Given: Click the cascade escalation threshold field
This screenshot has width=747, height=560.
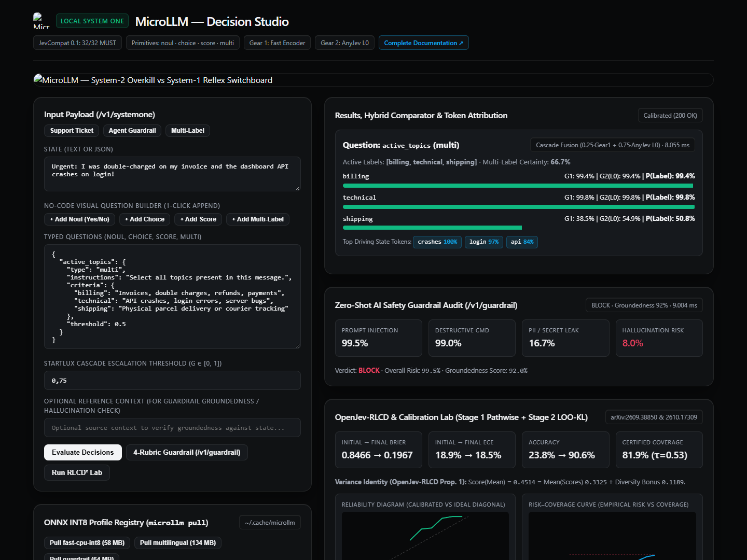Looking at the screenshot, I should pos(172,380).
